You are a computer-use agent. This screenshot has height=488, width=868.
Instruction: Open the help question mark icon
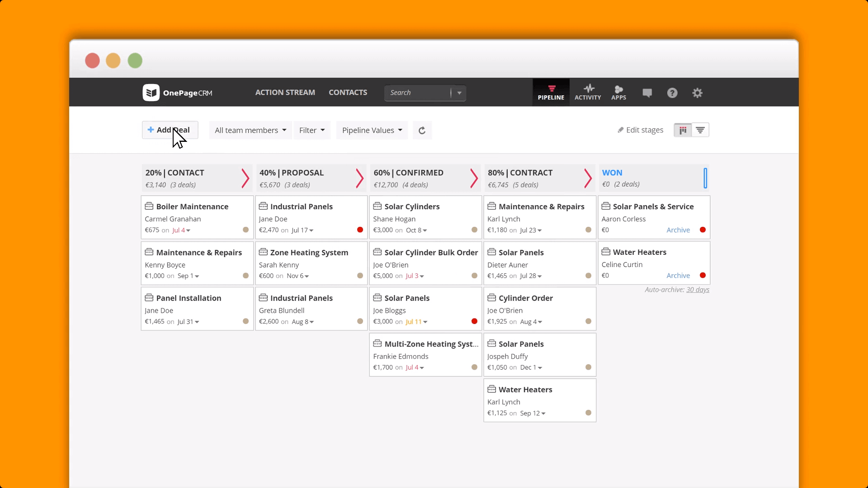click(672, 92)
